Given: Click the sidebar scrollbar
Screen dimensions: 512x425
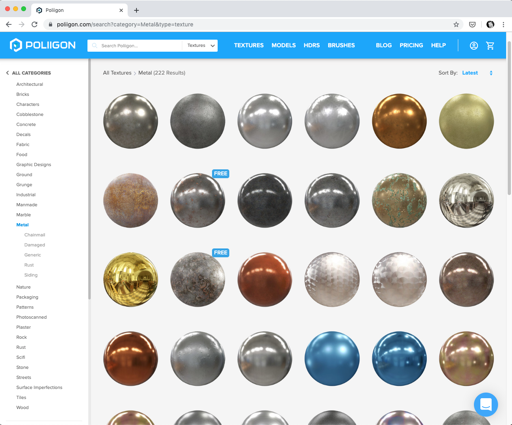Looking at the screenshot, I should coord(89,179).
